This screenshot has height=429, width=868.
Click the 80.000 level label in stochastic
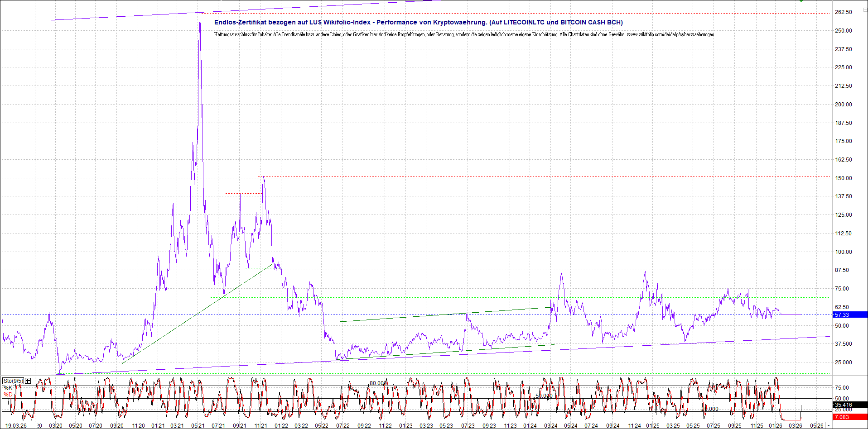point(378,383)
